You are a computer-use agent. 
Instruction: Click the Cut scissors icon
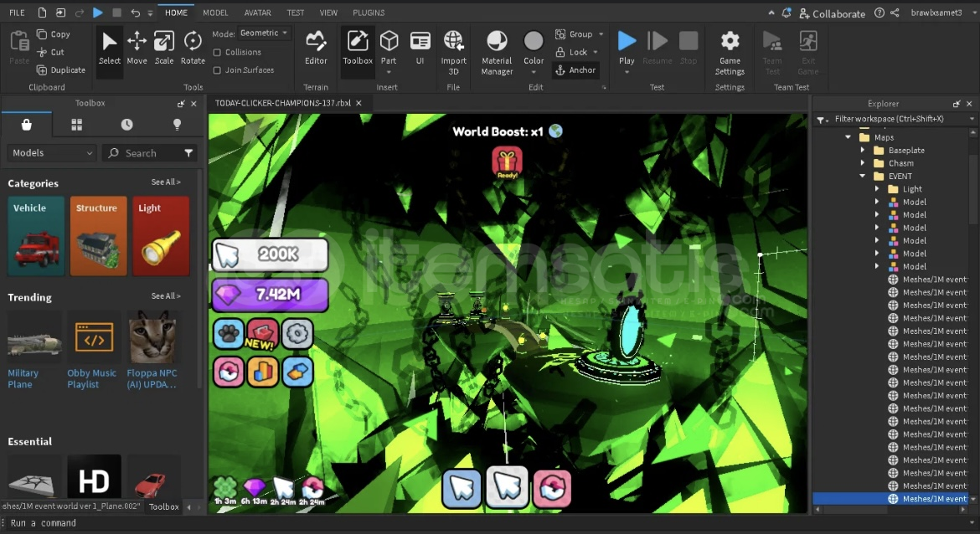pyautogui.click(x=42, y=53)
